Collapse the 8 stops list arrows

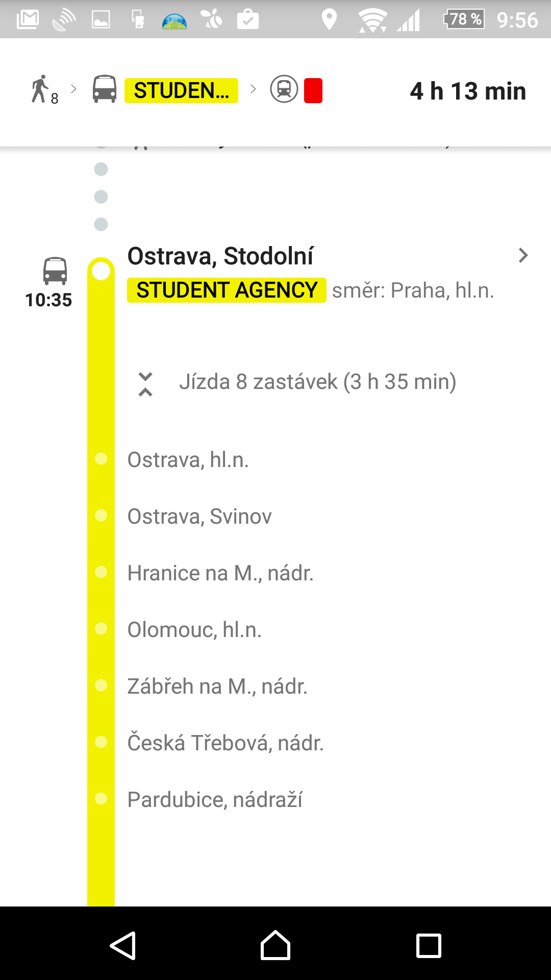[145, 384]
